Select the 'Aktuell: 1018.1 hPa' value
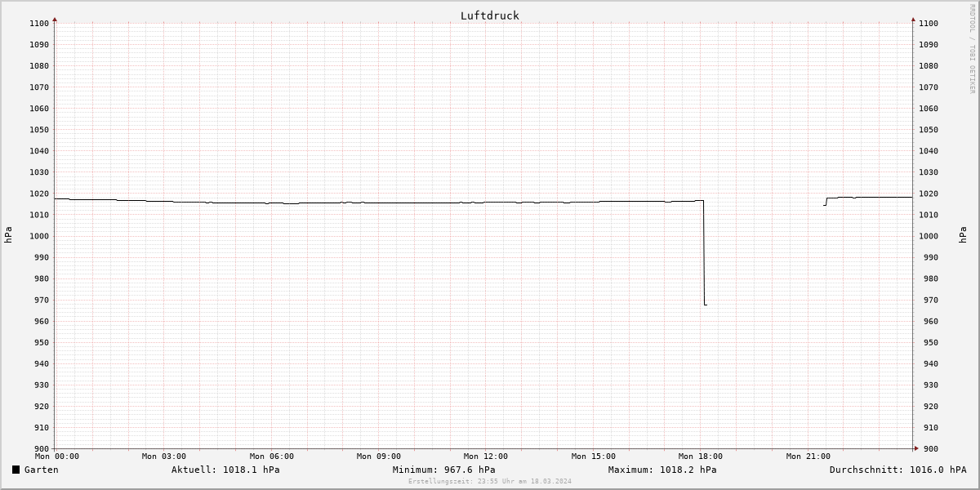Viewport: 980px width, 490px height. 225,470
